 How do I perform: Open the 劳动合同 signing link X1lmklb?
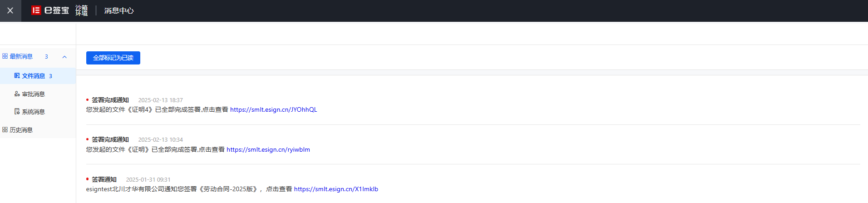pyautogui.click(x=336, y=189)
